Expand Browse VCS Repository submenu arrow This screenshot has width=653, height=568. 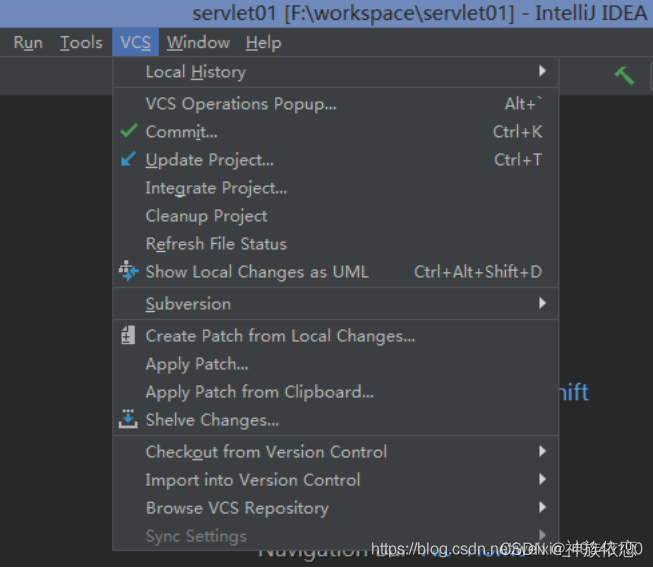pyautogui.click(x=542, y=507)
